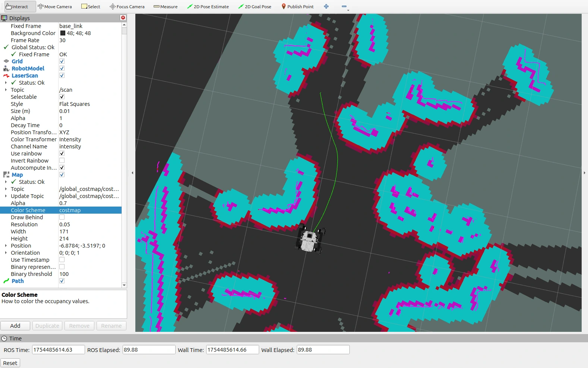Click the minus remove-tool icon
The image size is (588, 368).
(344, 7)
